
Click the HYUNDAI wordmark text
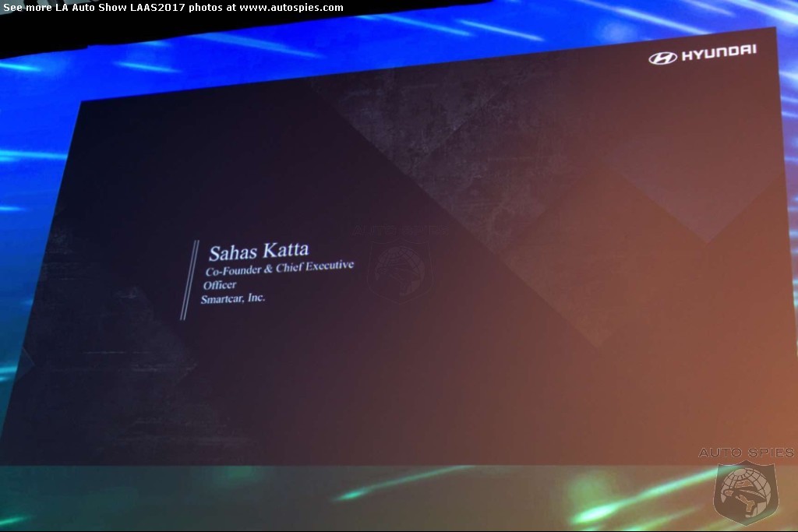coord(719,53)
